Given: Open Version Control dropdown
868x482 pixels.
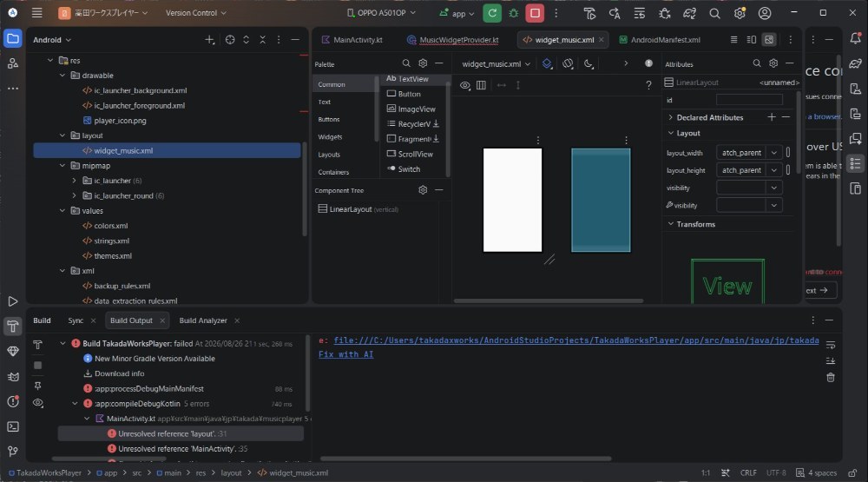Looking at the screenshot, I should (x=196, y=13).
